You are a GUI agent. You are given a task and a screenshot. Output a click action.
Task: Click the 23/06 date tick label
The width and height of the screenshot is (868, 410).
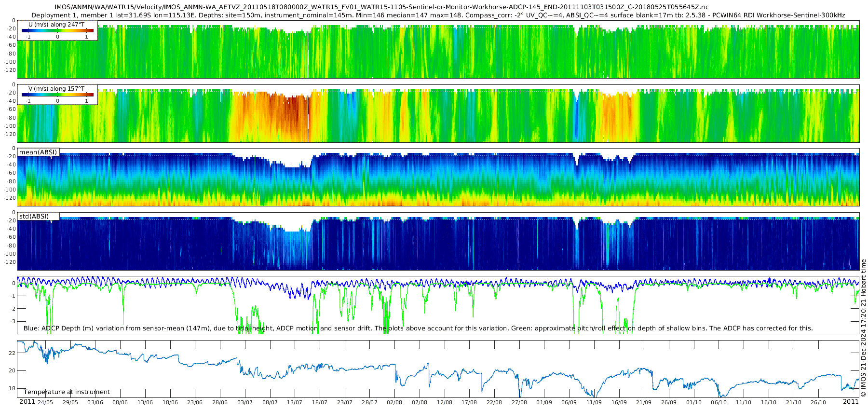coord(195,402)
